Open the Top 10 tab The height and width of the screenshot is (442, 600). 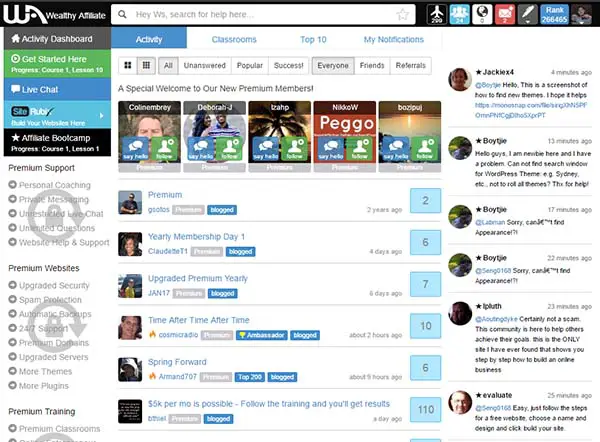pos(313,39)
